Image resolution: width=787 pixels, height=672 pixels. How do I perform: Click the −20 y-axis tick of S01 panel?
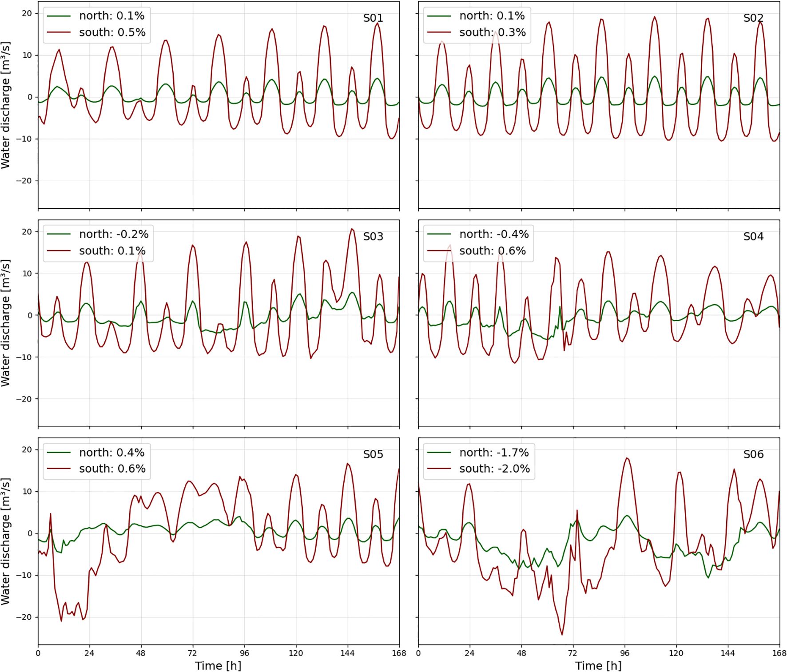24,181
